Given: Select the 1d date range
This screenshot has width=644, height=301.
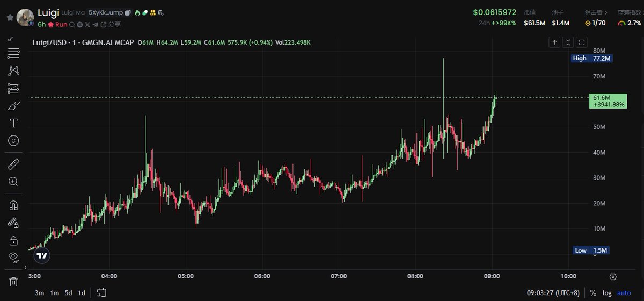Looking at the screenshot, I should tap(82, 293).
